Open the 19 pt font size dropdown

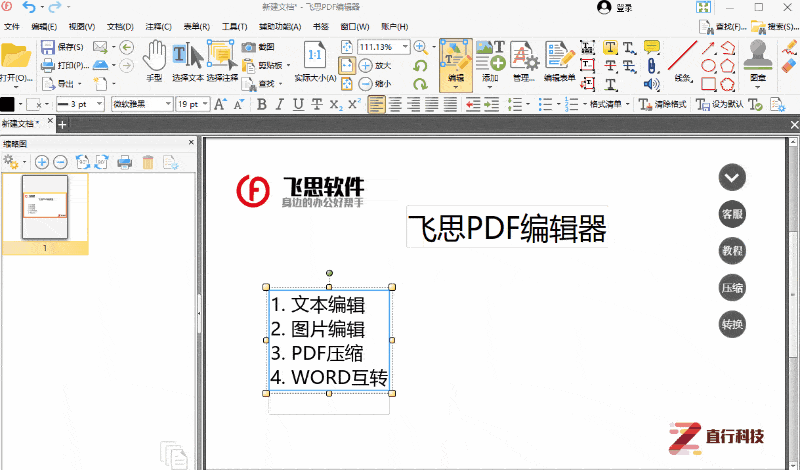pyautogui.click(x=205, y=104)
